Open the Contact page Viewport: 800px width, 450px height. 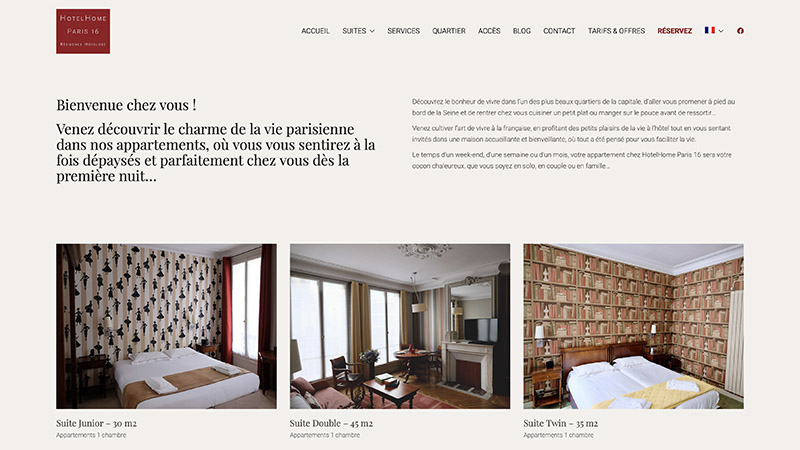pos(559,31)
